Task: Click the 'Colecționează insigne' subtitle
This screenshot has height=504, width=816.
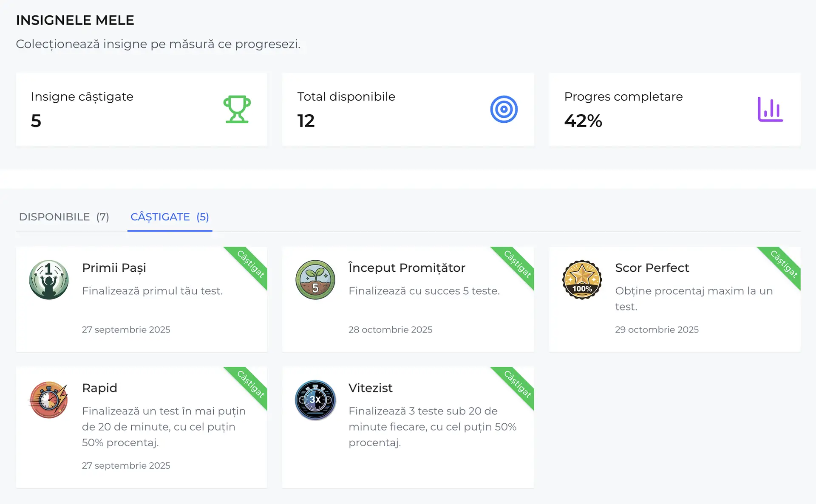Action: click(158, 44)
